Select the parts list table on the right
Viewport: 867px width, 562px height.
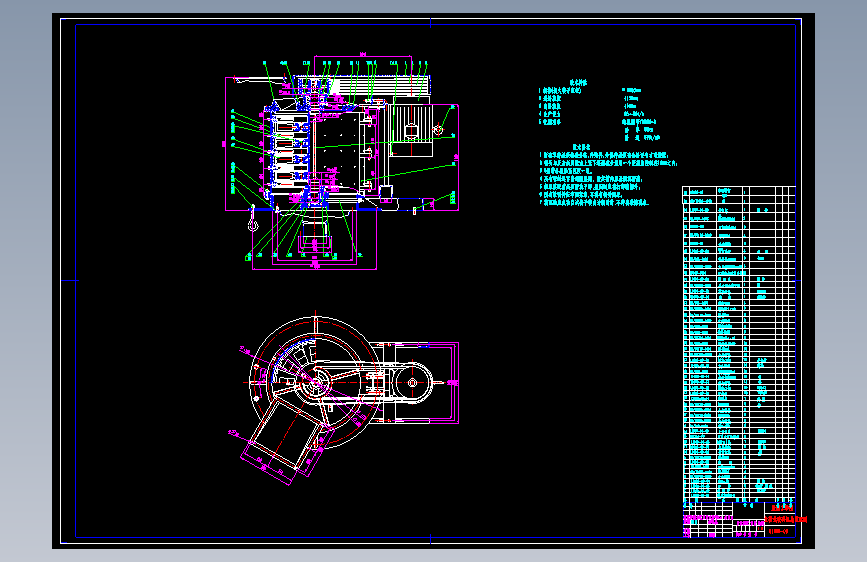(739, 343)
